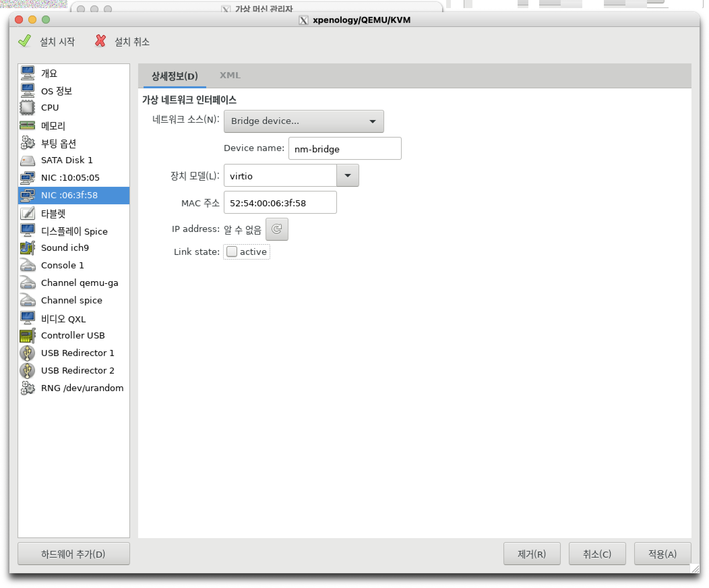Open the network source Bridge device dropdown
Screen dimensions: 709x588
click(x=303, y=121)
